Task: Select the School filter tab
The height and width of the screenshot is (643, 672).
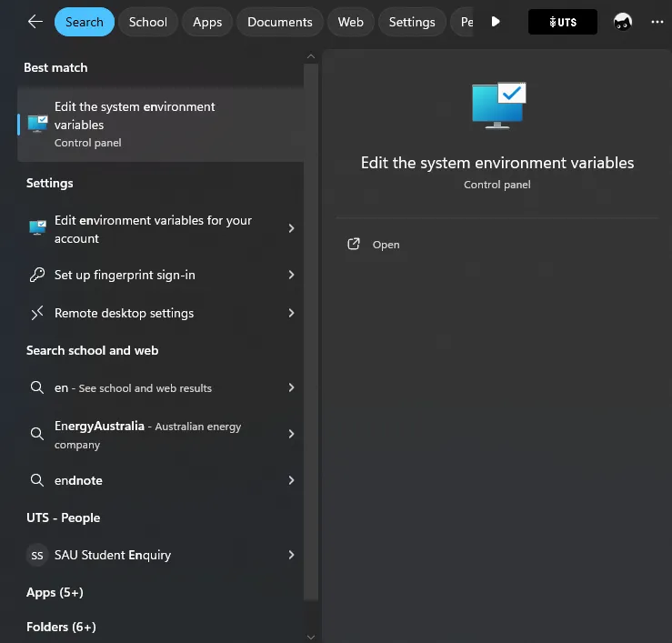Action: 147,22
